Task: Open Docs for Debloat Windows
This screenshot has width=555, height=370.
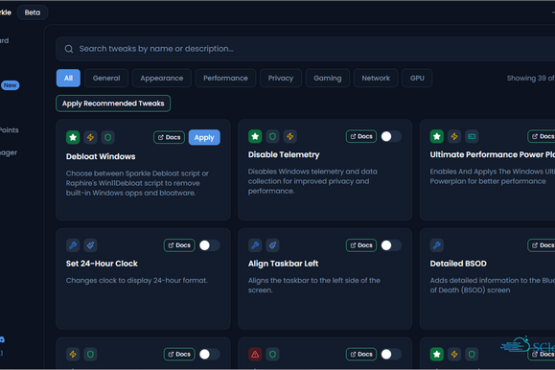Action: [169, 137]
